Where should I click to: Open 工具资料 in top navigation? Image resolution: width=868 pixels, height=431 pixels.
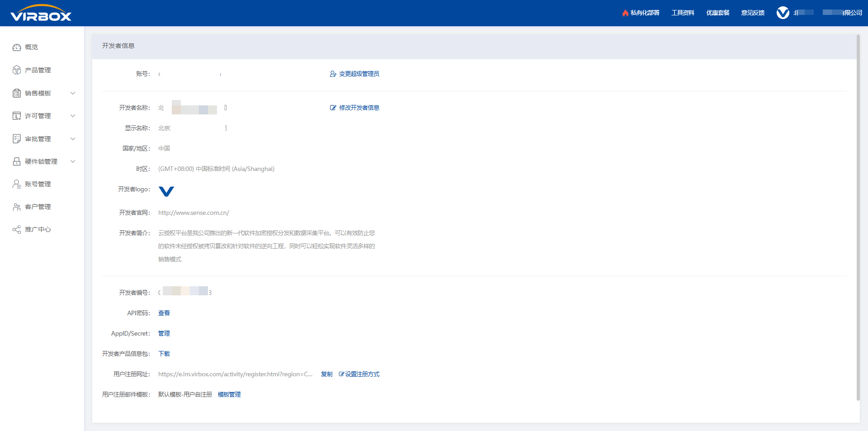pyautogui.click(x=683, y=13)
